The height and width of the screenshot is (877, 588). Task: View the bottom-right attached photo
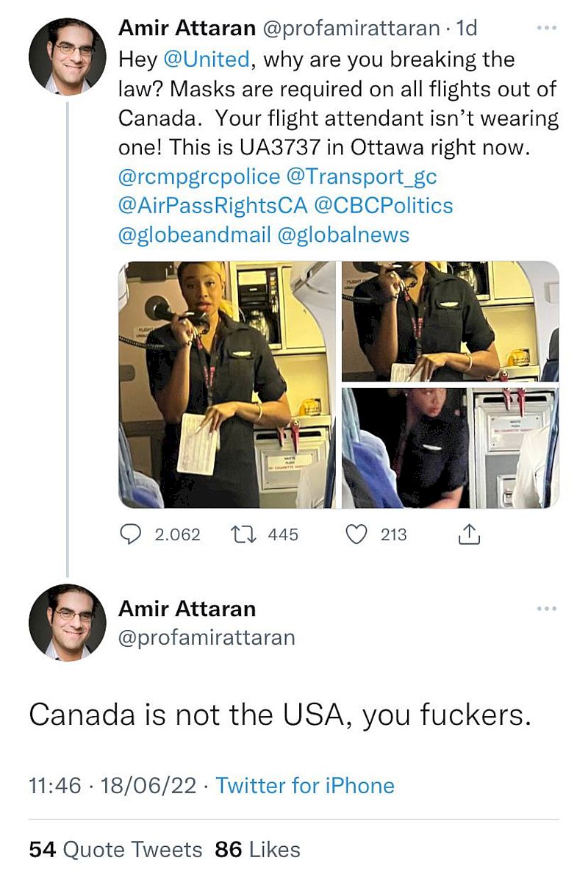450,448
